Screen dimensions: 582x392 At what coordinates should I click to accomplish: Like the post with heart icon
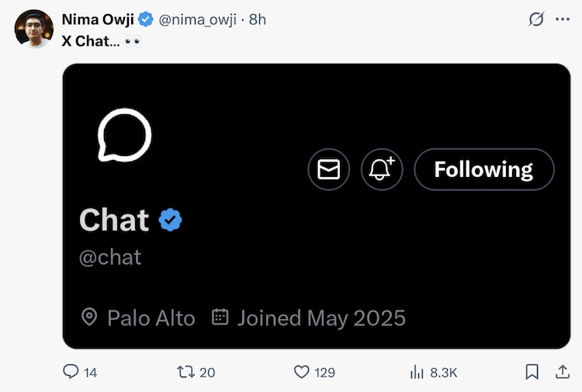click(x=302, y=373)
